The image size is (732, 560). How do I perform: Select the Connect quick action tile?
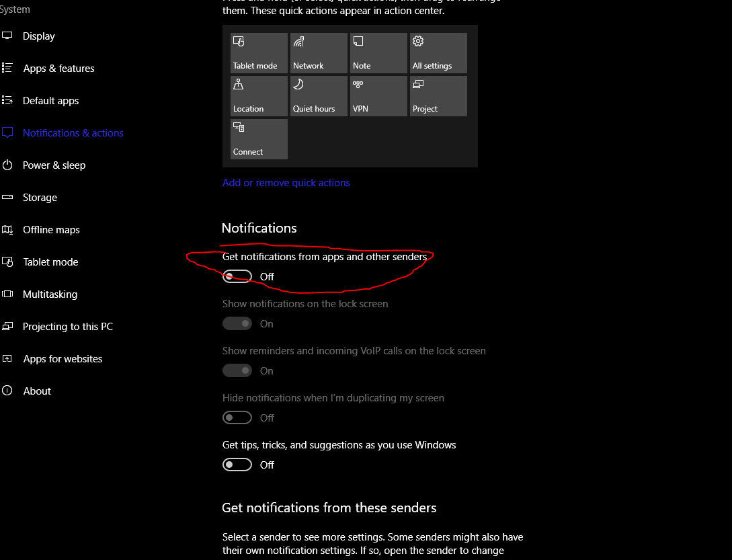[259, 138]
